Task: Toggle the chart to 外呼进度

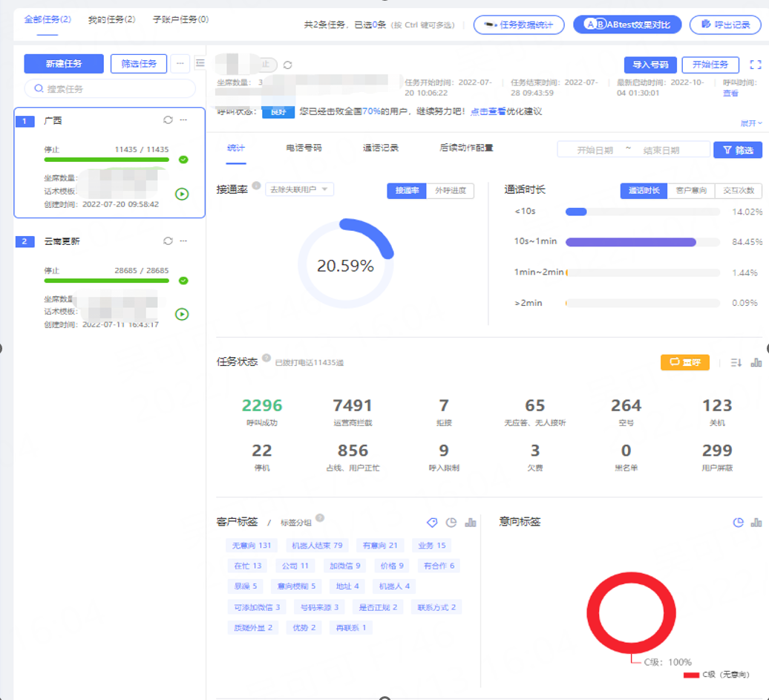Action: click(450, 191)
